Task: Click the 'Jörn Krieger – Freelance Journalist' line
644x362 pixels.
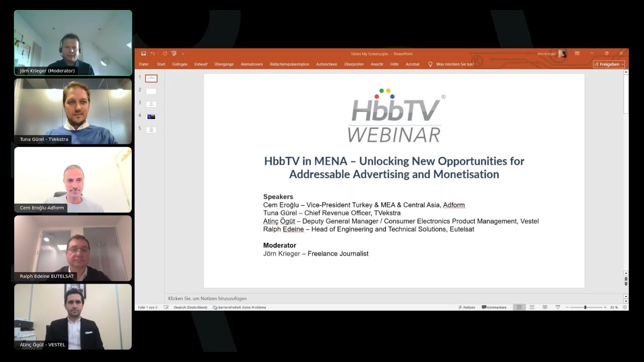Action: (316, 253)
